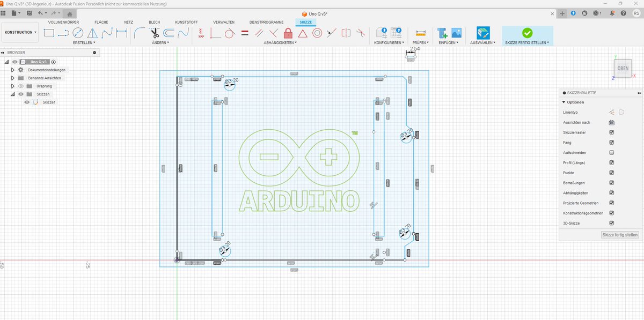Apply the Fix/Unfix lock constraint
The width and height of the screenshot is (644, 320).
(x=288, y=33)
